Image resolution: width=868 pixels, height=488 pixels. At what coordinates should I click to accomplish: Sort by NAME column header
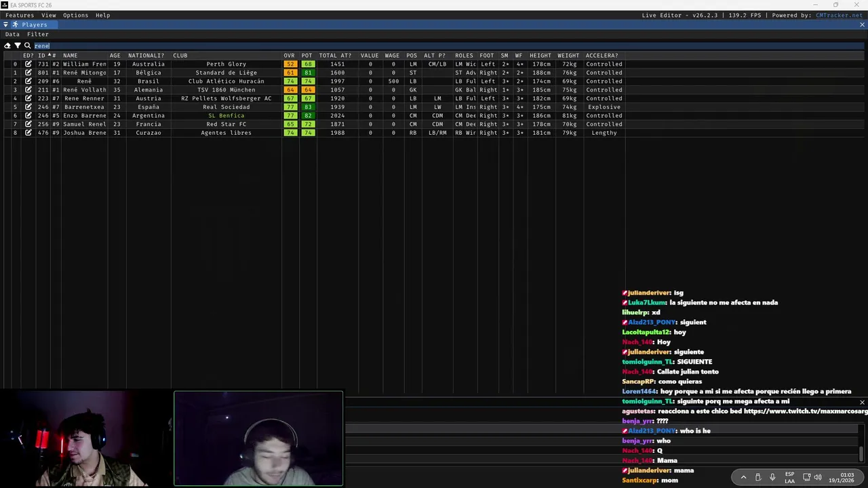71,56
